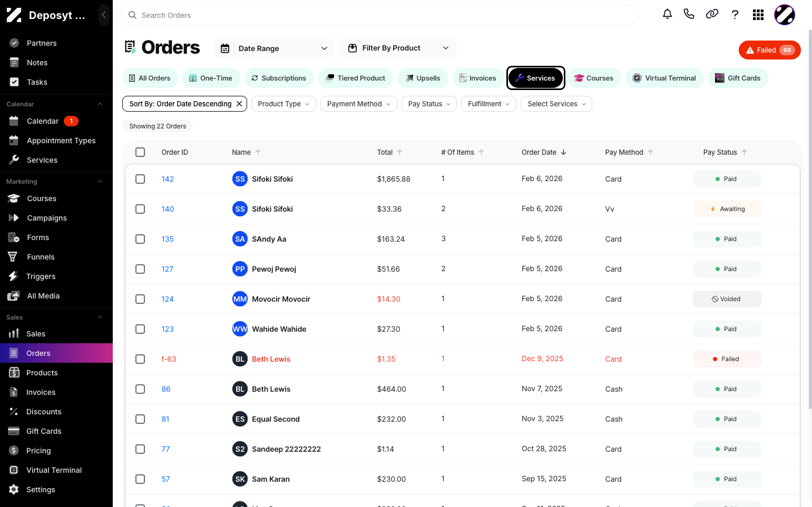Open the Product Type filter
Screen dimensions: 812x507
pos(283,104)
